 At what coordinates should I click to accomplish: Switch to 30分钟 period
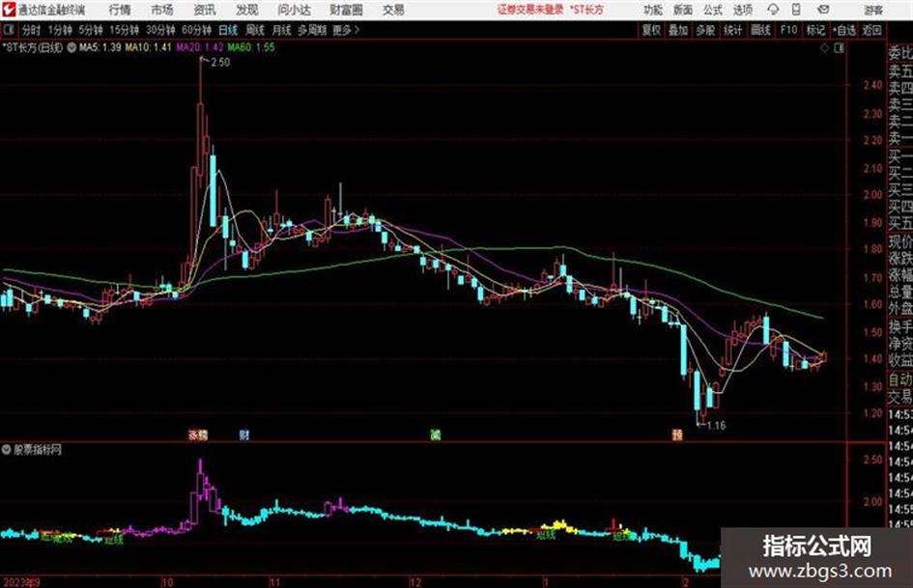pos(160,30)
